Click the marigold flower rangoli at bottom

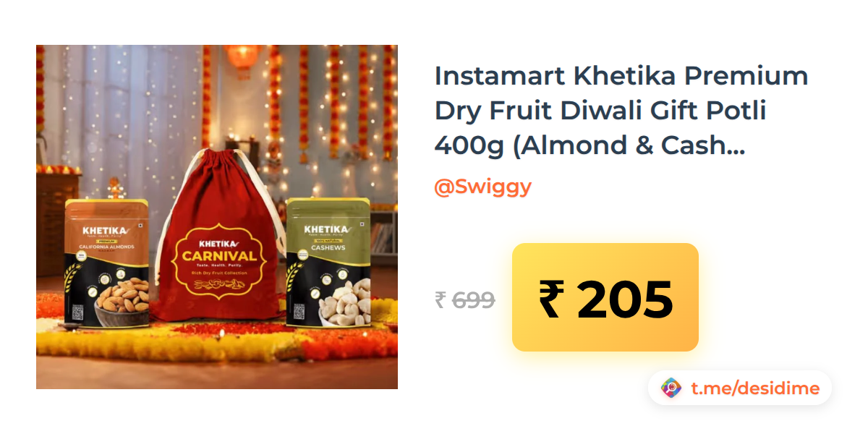coord(217,340)
